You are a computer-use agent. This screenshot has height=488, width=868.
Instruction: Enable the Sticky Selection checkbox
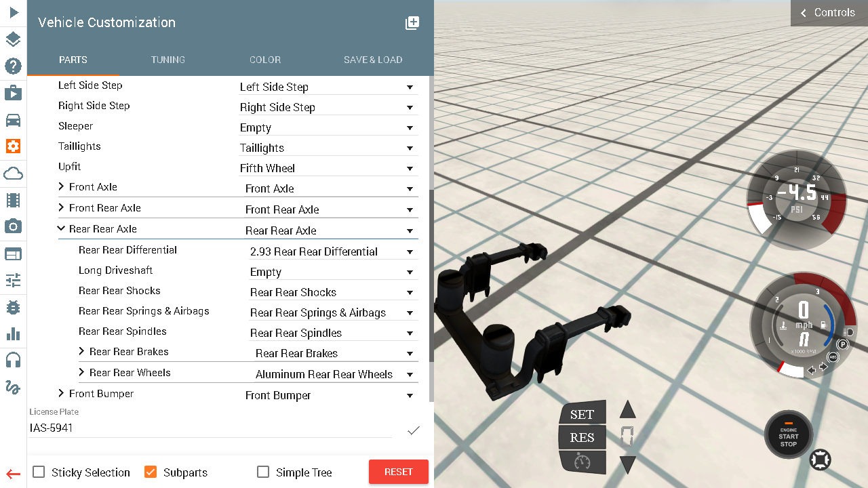click(39, 472)
